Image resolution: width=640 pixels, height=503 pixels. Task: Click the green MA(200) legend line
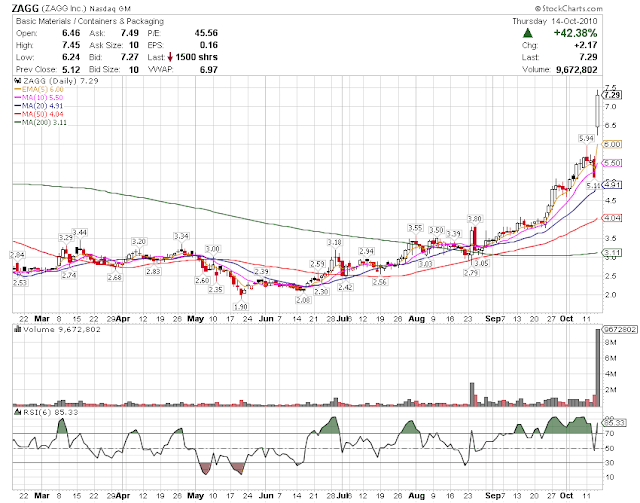[x=18, y=122]
